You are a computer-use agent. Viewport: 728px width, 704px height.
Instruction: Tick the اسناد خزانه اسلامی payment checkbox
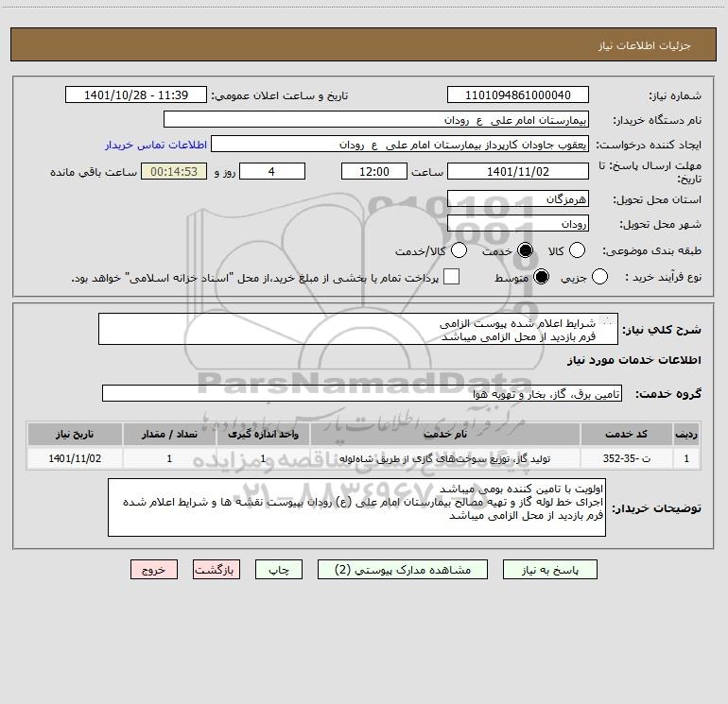click(x=451, y=277)
